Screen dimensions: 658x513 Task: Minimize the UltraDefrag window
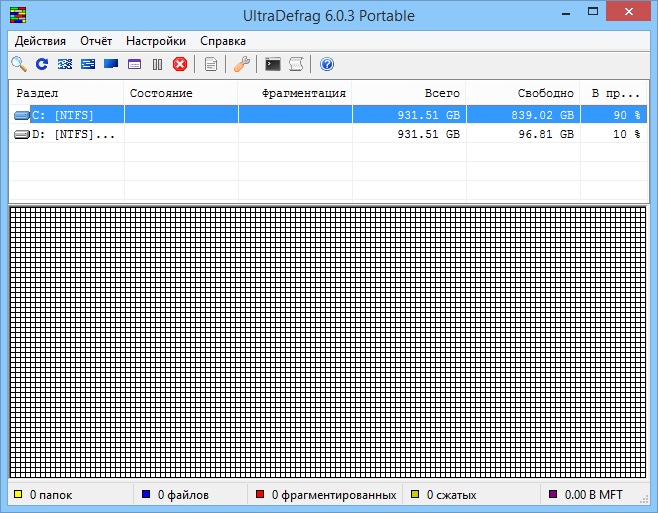pyautogui.click(x=566, y=13)
